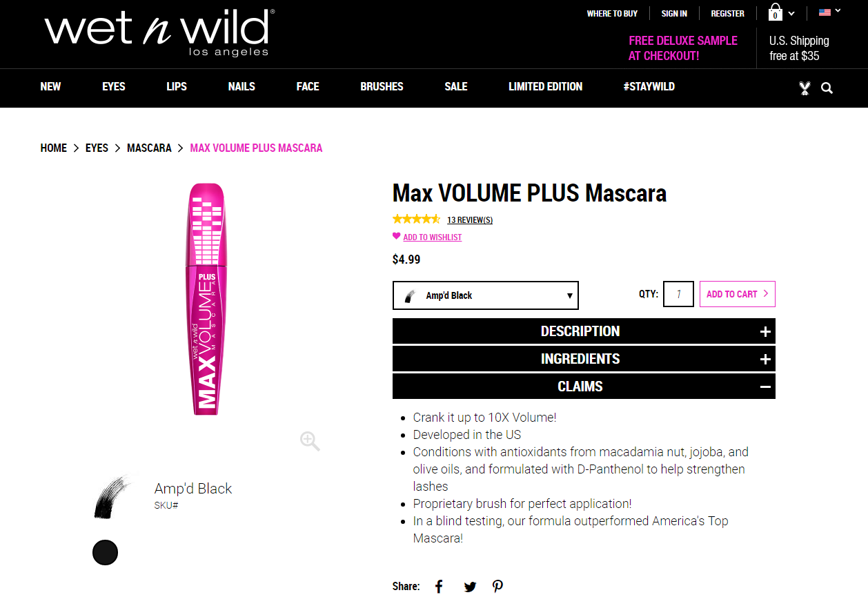Open the 13 Review(s) link
This screenshot has width=868, height=606.
pos(470,220)
